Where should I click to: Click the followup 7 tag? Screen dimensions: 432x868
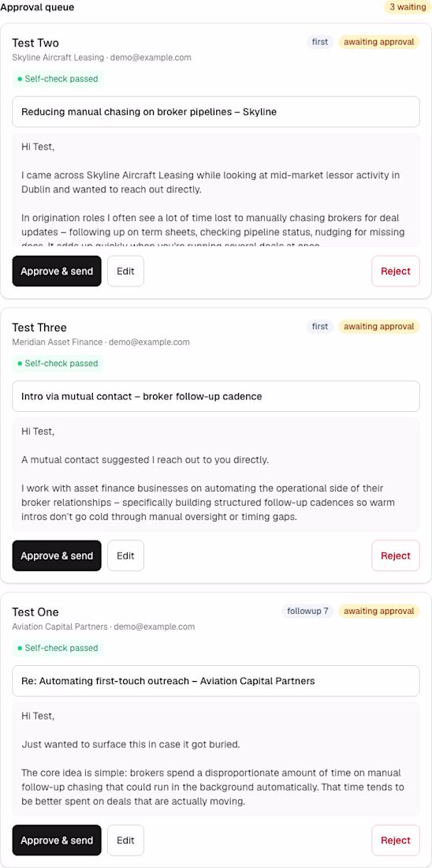(x=307, y=611)
